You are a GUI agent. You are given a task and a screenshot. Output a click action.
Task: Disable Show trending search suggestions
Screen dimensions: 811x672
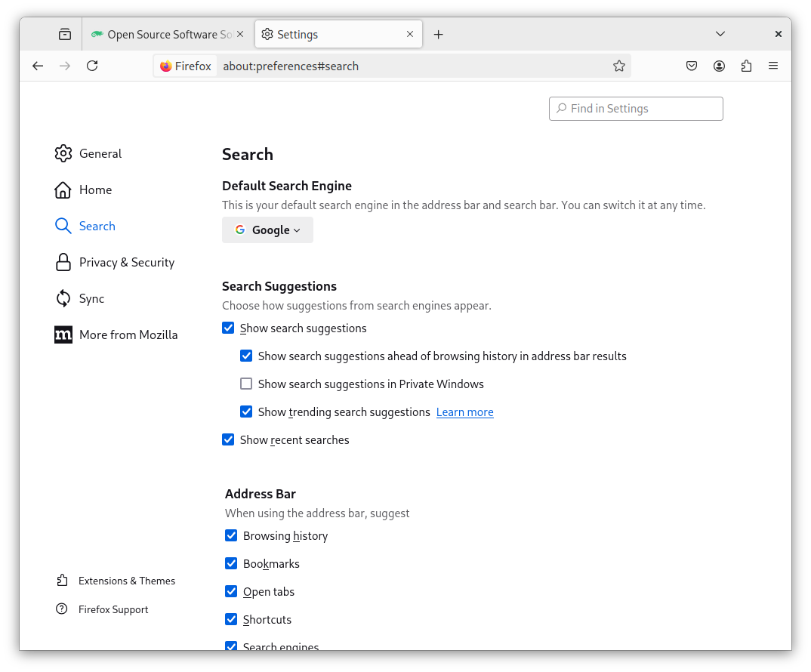pyautogui.click(x=246, y=412)
